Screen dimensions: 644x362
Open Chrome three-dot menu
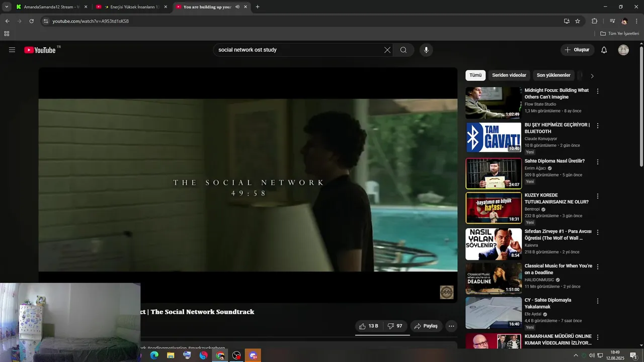pyautogui.click(x=637, y=21)
